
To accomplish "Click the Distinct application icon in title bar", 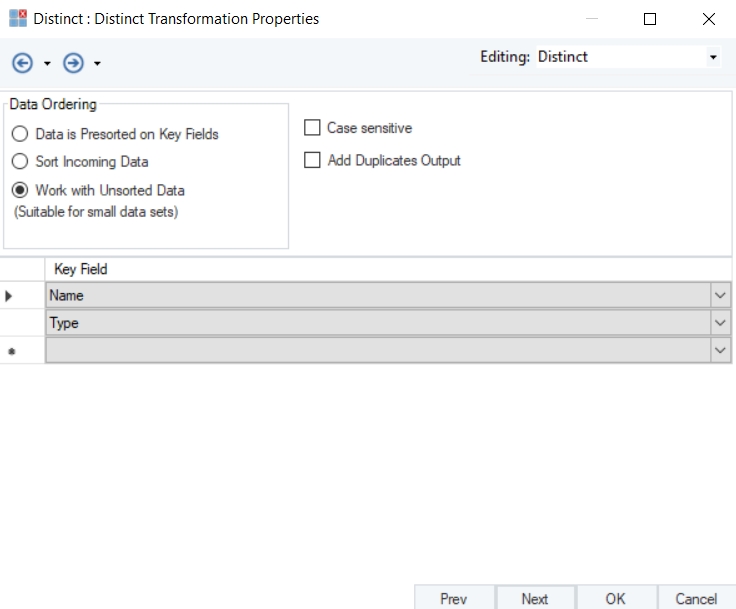I will (18, 19).
